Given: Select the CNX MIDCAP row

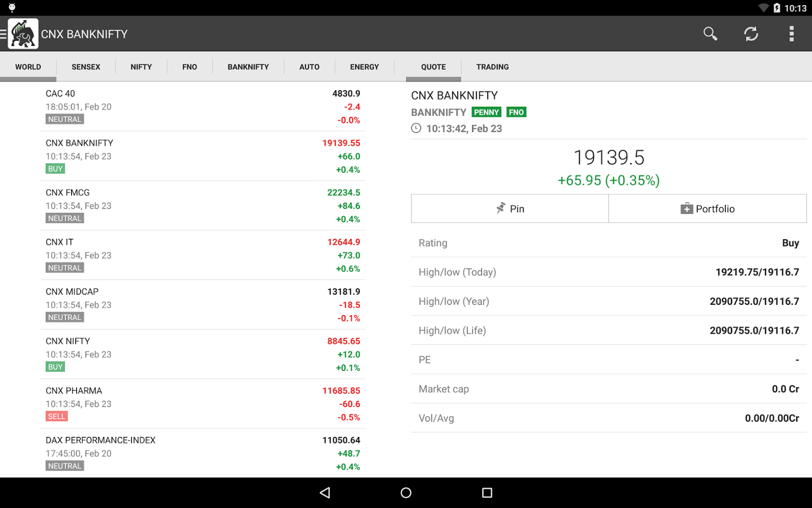Looking at the screenshot, I should pos(203,305).
